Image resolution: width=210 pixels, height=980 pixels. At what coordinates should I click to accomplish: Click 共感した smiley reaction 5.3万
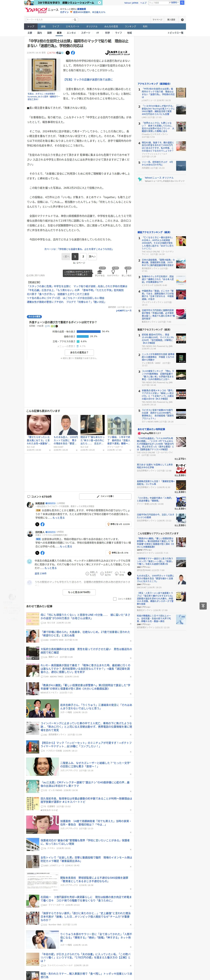[92, 573]
